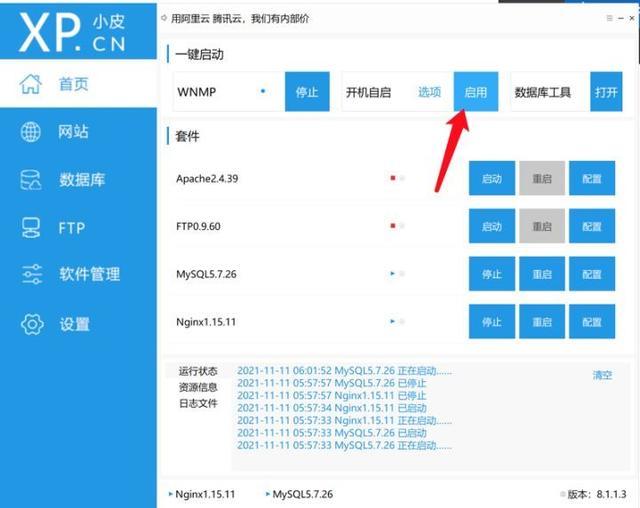640x508 pixels.
Task: Enable 开机自启 with 启用 button
Action: click(476, 92)
